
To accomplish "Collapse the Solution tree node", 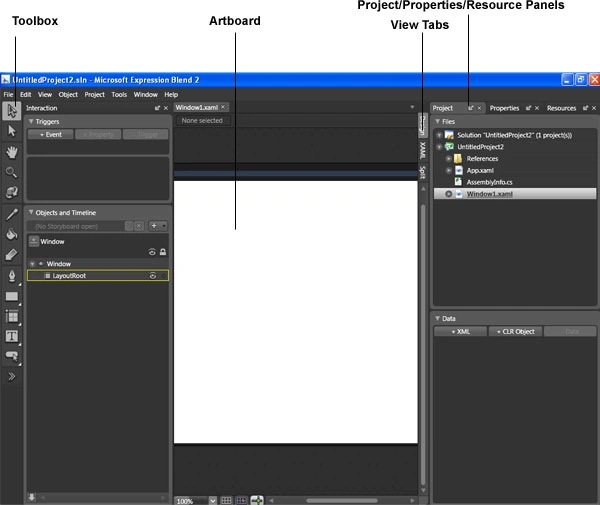I will pos(439,135).
